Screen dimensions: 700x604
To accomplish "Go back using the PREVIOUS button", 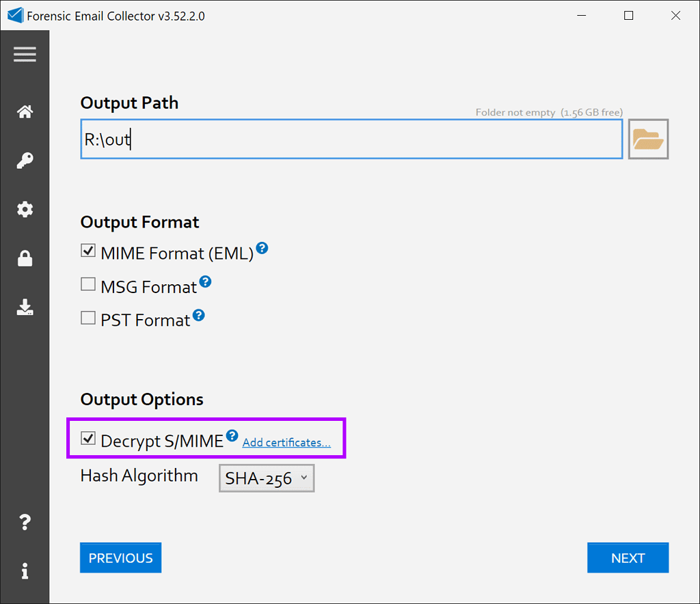I will pos(120,558).
